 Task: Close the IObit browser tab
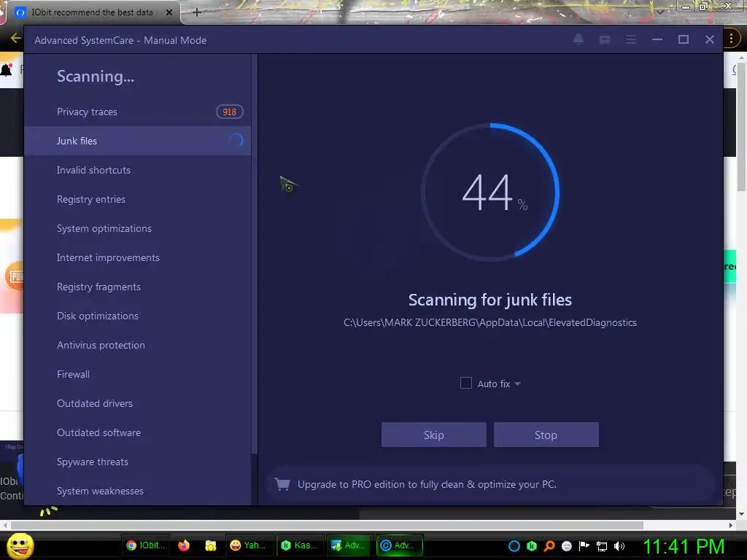click(169, 12)
